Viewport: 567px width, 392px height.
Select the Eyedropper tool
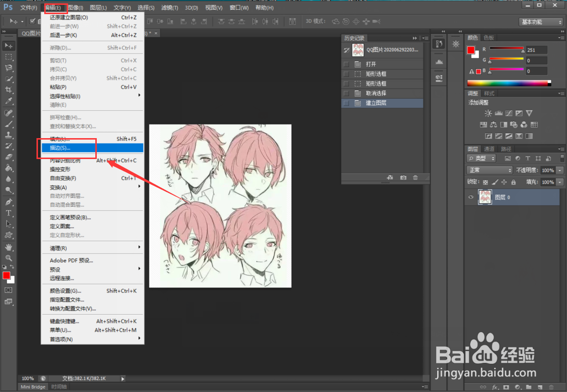click(8, 101)
